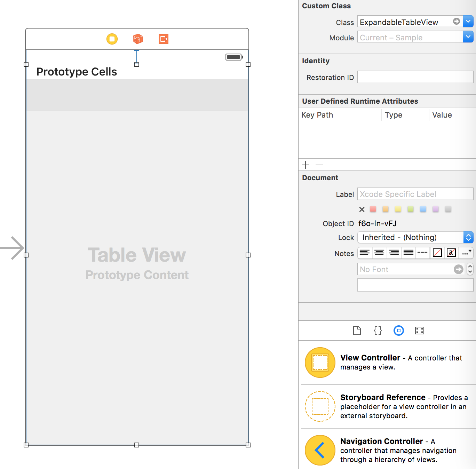Open the Module dropdown showing Current – Sample
This screenshot has width=476, height=469.
click(x=468, y=37)
